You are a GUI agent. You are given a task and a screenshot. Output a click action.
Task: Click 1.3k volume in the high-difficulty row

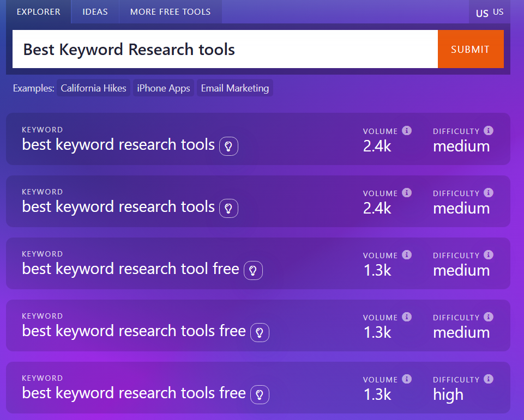377,394
